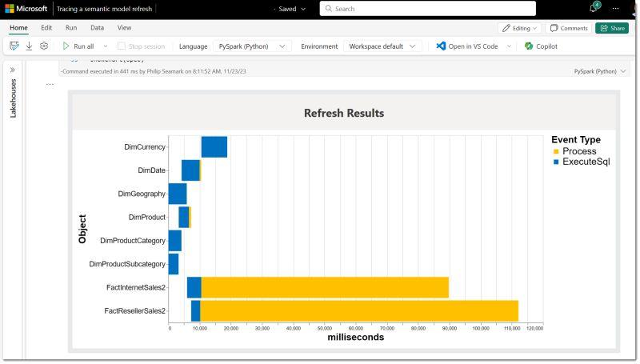Click the DimProduct bar
Viewport: 640px width, 364px height.
click(186, 218)
